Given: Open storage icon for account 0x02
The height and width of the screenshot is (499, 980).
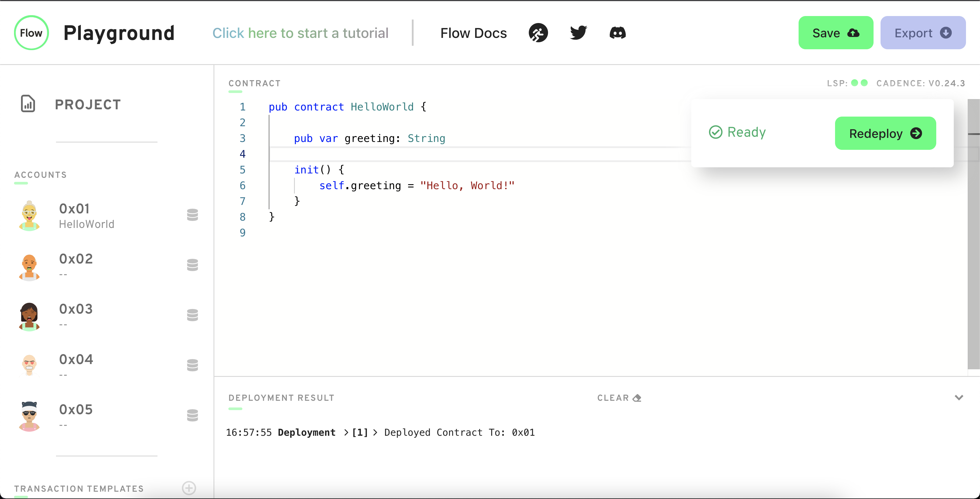Looking at the screenshot, I should pyautogui.click(x=192, y=265).
